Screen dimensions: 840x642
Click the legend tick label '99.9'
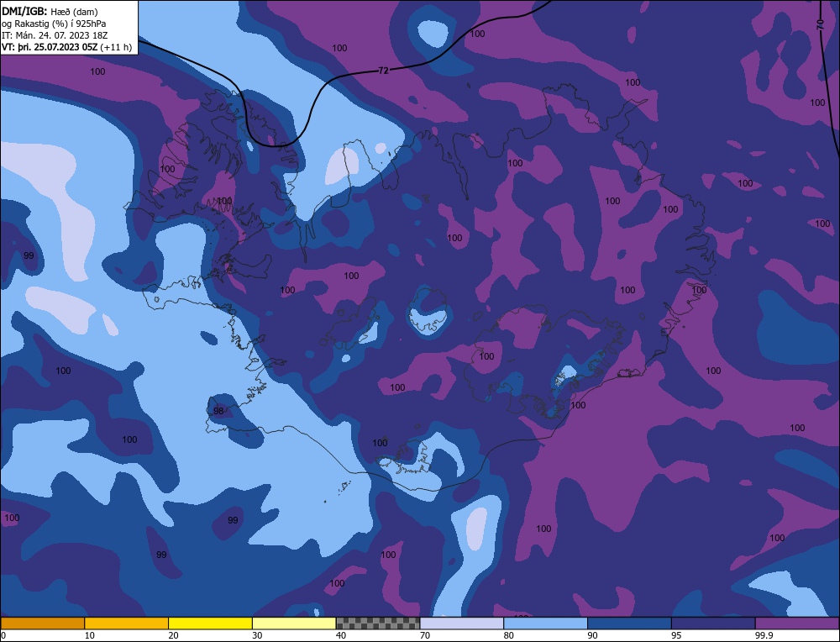764,635
